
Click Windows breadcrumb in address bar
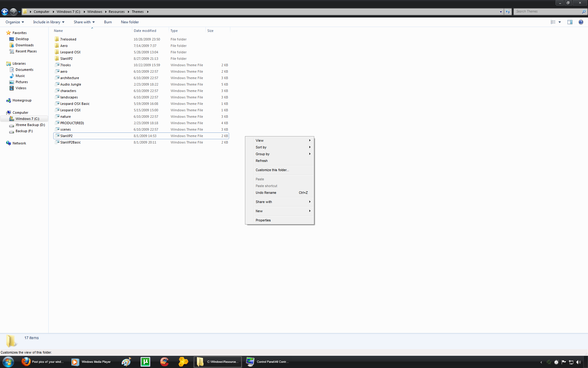coord(95,12)
